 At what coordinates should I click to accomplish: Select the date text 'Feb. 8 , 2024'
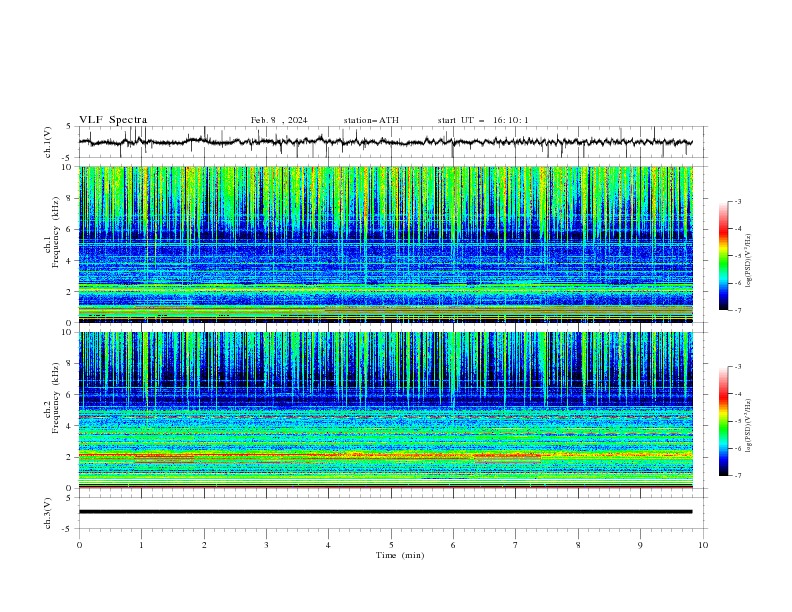pyautogui.click(x=279, y=120)
